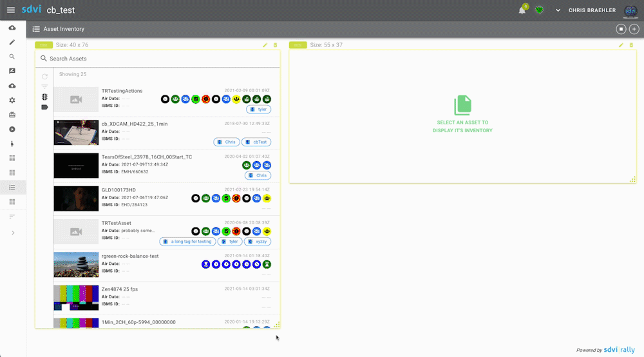Image resolution: width=644 pixels, height=357 pixels.
Task: Focus the Search Assets field
Action: (x=158, y=59)
